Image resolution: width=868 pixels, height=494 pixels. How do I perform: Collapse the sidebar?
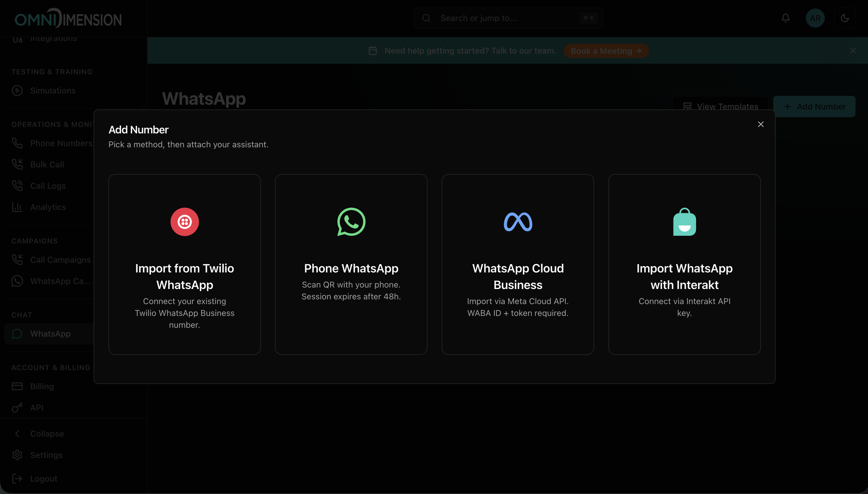47,434
